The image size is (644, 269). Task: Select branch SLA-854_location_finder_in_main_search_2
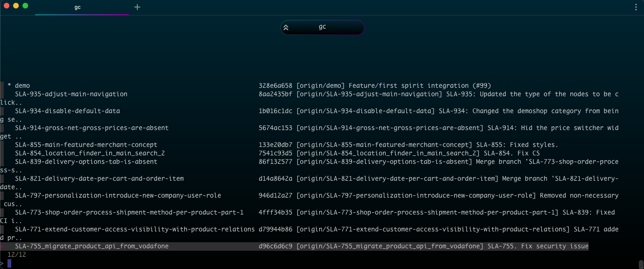[90, 154]
